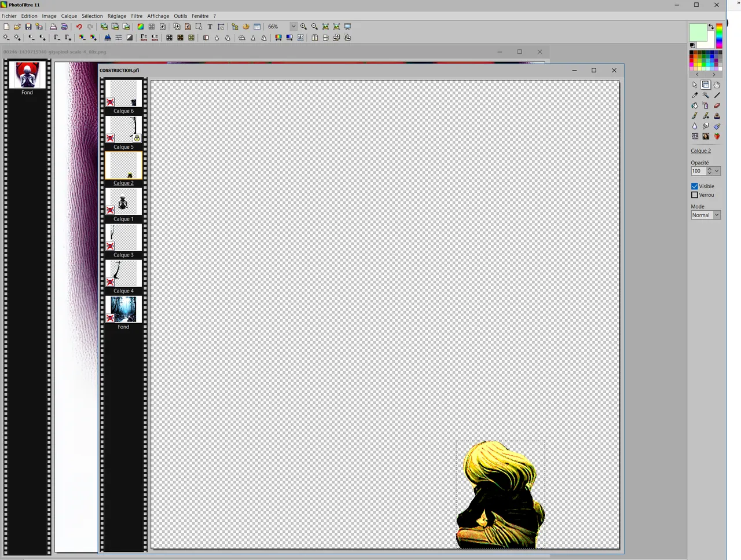Open the Sélection menu
This screenshot has width=741, height=560.
tap(92, 16)
